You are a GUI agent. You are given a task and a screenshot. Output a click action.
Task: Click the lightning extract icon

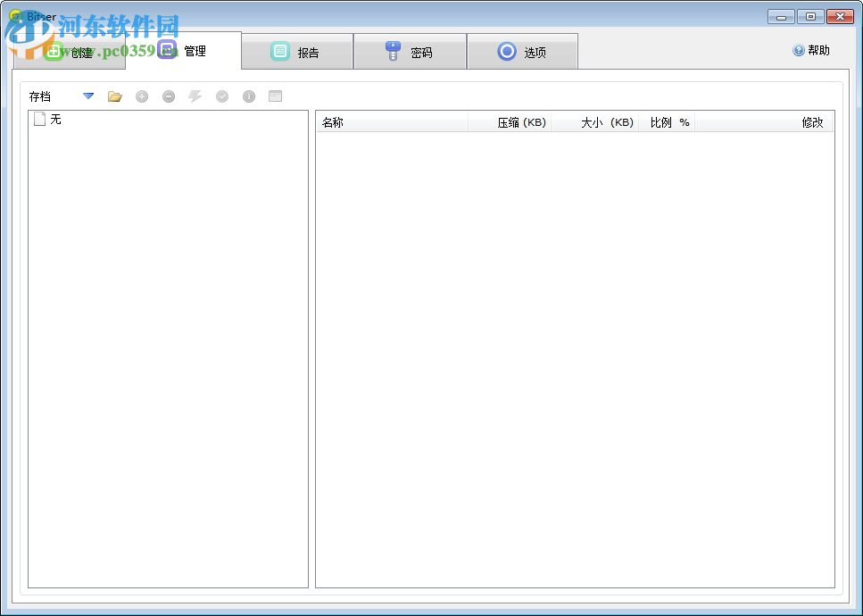tap(195, 96)
